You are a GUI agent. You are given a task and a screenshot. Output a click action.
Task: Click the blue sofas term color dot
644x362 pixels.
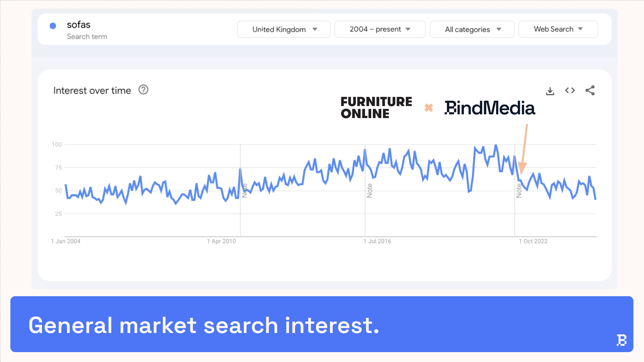(x=53, y=26)
